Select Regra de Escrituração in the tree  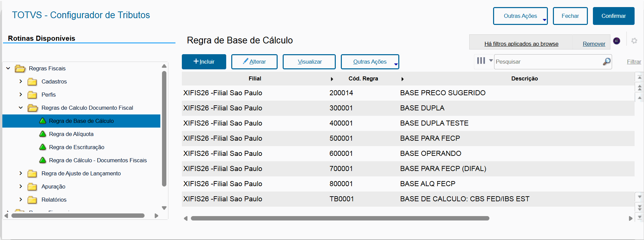tap(77, 147)
